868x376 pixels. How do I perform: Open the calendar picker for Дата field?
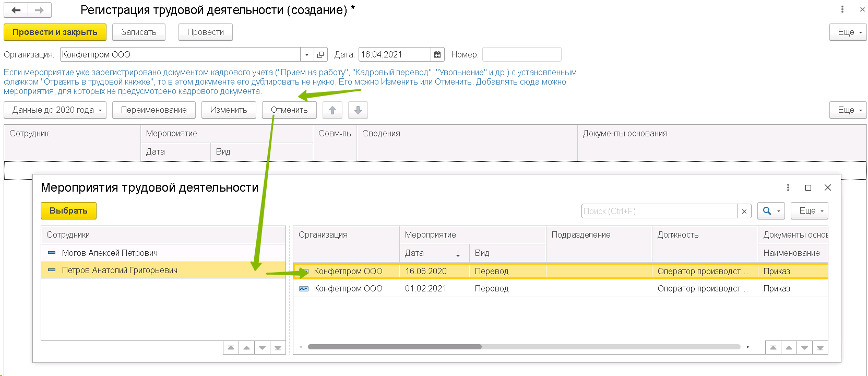click(437, 55)
